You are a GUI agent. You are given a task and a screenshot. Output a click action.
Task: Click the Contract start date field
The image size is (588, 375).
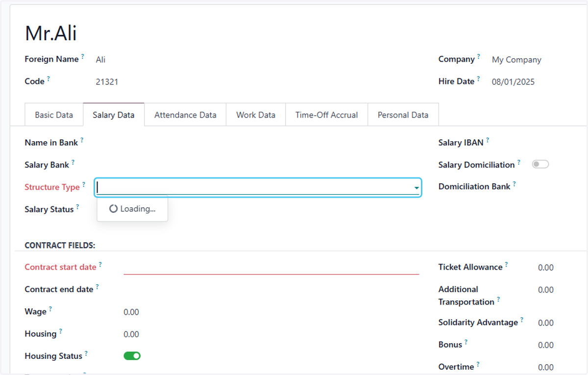pos(271,267)
